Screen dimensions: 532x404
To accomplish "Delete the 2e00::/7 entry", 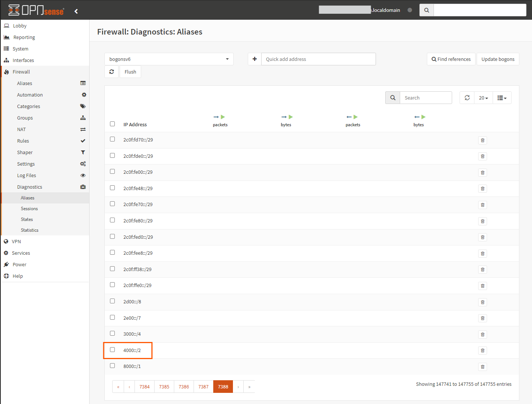I will (483, 318).
